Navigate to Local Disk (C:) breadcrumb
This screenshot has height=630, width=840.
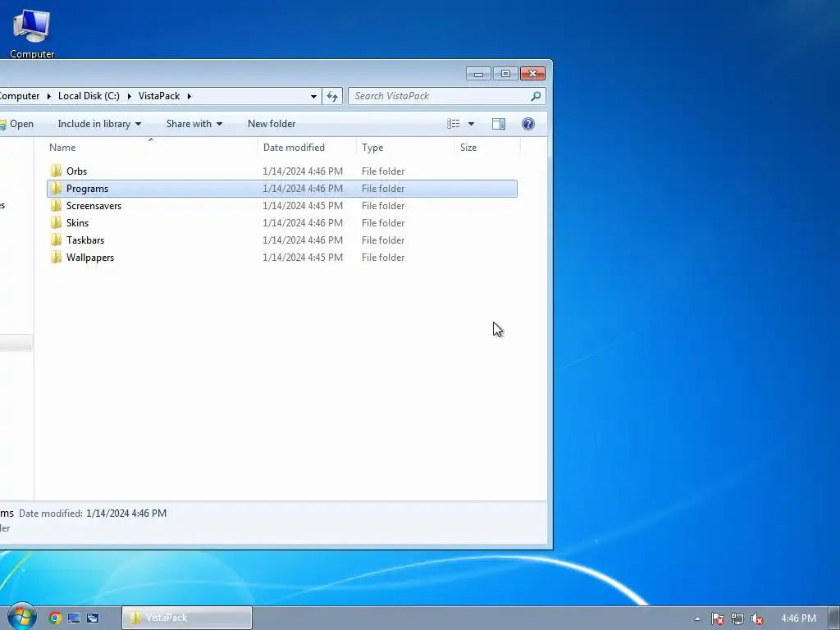[x=89, y=96]
